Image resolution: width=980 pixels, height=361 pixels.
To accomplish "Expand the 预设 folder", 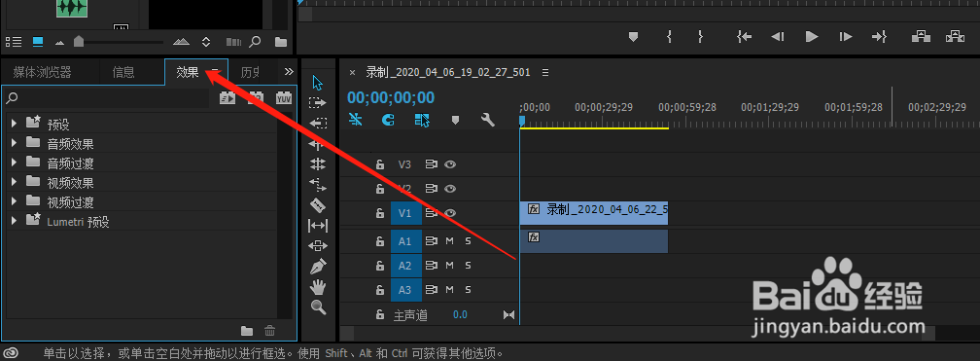I will 14,124.
